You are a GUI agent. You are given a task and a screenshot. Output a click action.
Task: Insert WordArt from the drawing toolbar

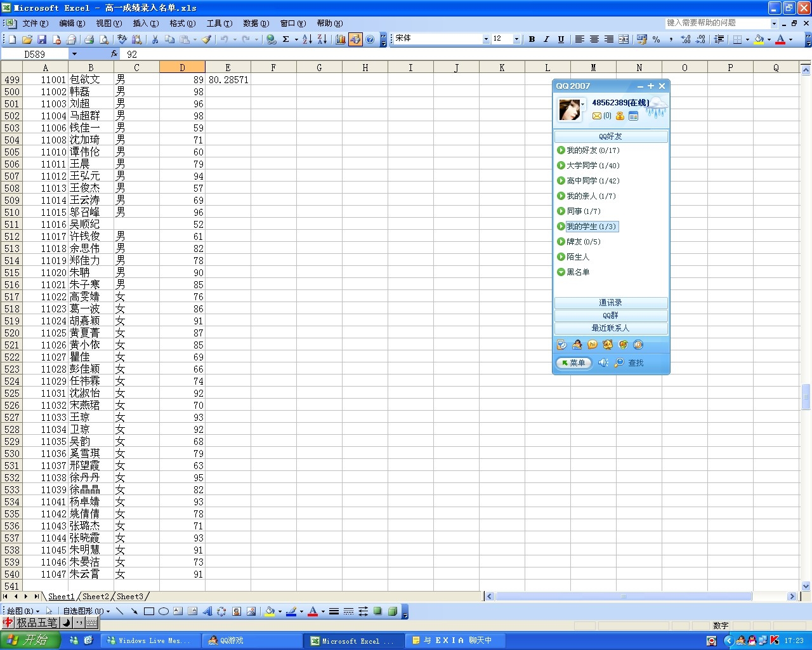pyautogui.click(x=207, y=611)
